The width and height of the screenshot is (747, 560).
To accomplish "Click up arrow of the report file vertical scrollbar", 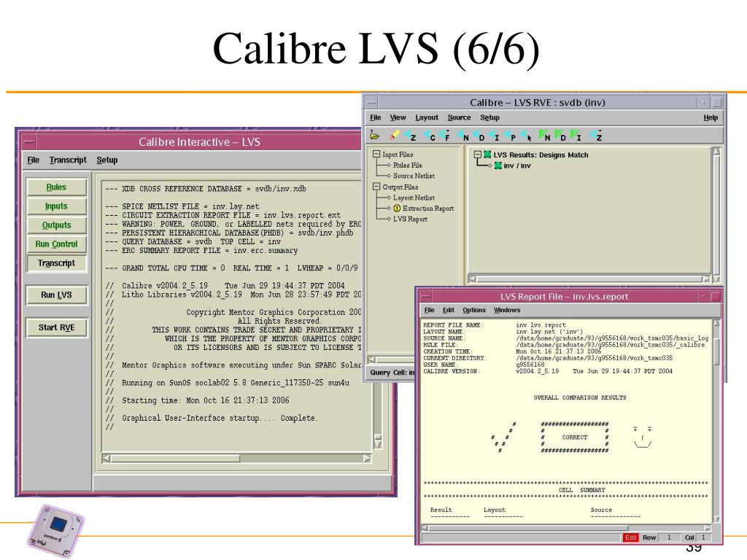I will click(x=716, y=323).
